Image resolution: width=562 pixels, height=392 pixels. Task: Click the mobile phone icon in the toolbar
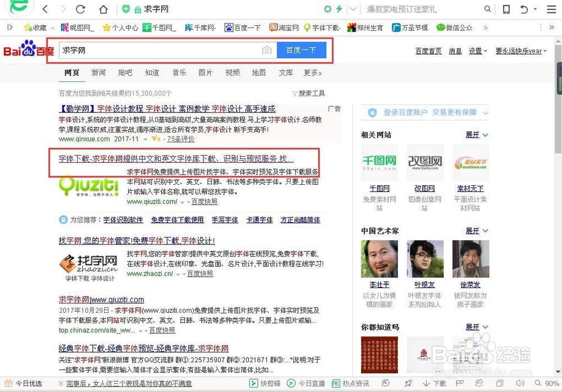506,9
